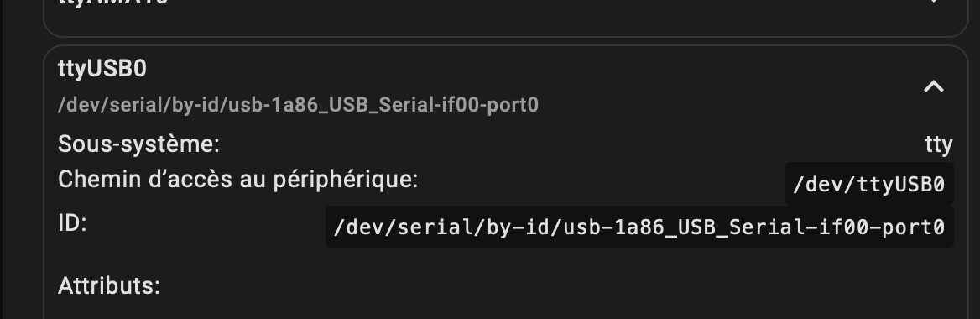
Task: Click the gap between the two device cards
Action: tap(506, 40)
